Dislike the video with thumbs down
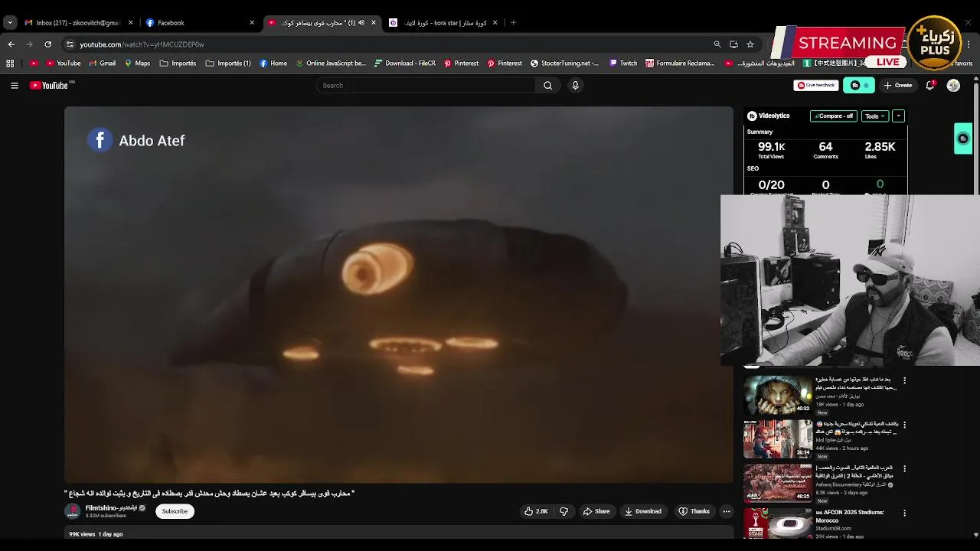The width and height of the screenshot is (980, 551). [563, 511]
